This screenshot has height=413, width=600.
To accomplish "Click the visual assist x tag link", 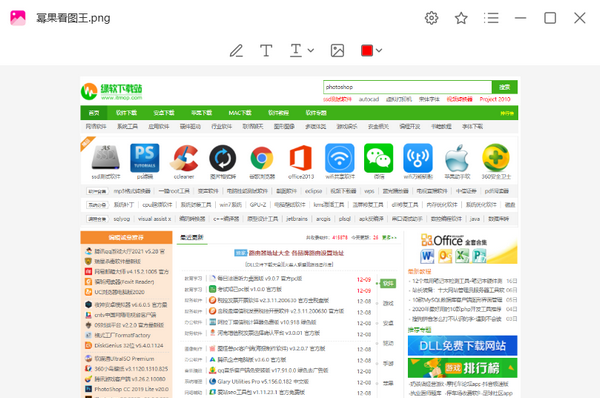I will (x=155, y=219).
